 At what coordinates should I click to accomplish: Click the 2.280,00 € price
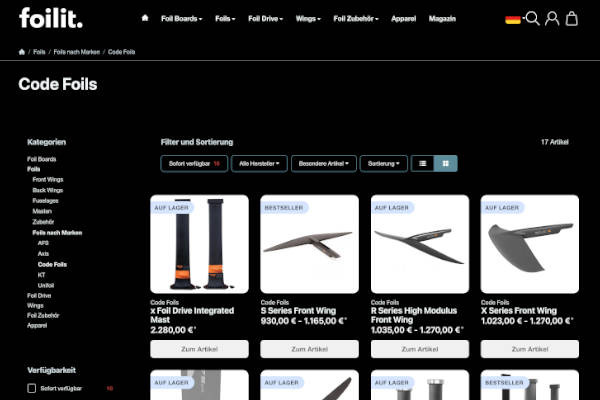tap(173, 330)
